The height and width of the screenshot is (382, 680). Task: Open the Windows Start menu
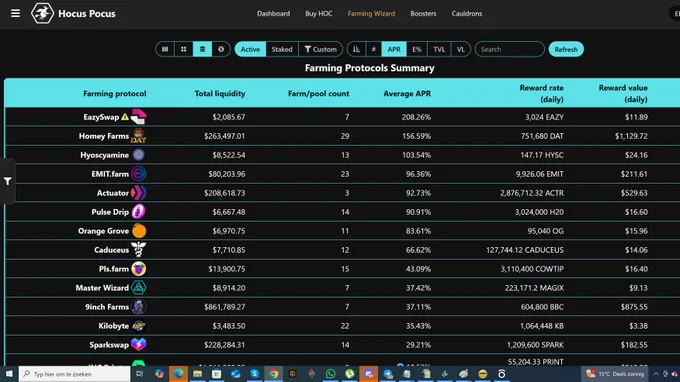point(9,374)
